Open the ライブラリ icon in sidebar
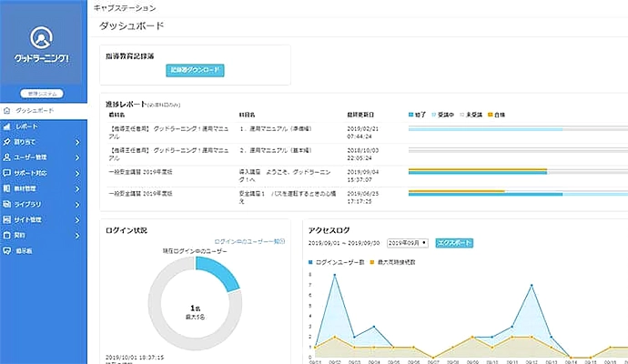This screenshot has height=364, width=628. 8,205
